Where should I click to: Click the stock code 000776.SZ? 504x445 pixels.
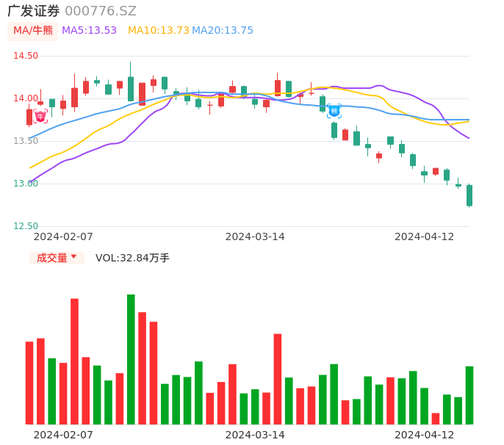[x=101, y=11]
